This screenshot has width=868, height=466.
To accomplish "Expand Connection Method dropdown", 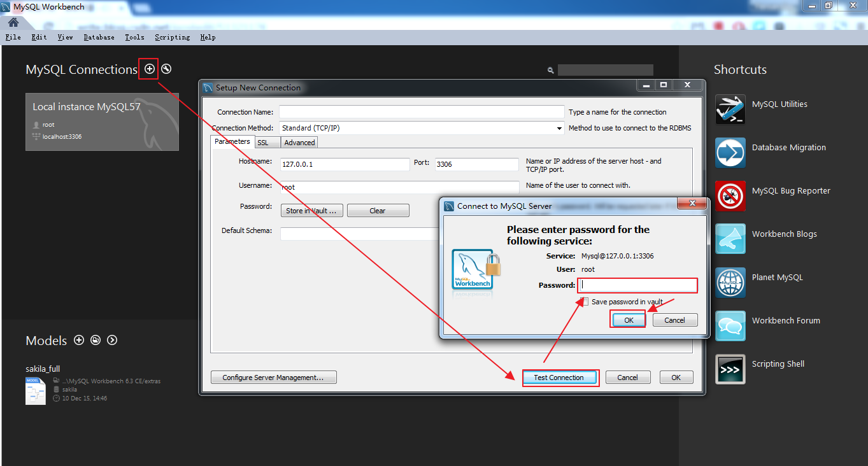I will (560, 128).
